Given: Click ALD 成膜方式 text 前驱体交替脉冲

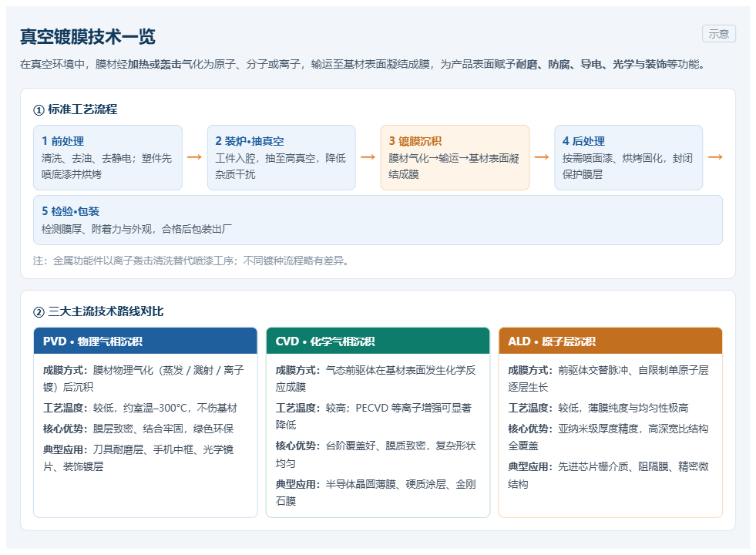Looking at the screenshot, I should click(609, 378).
